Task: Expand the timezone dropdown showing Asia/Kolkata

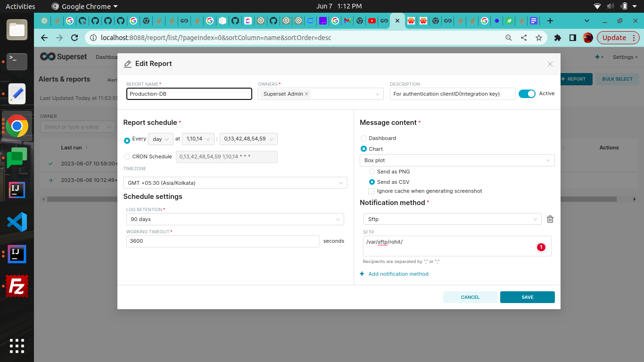Action: click(235, 182)
